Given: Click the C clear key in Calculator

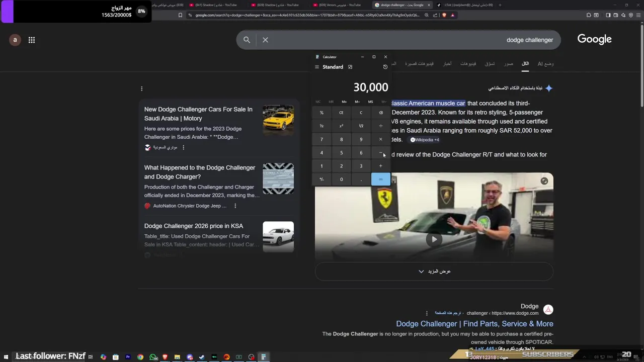Looking at the screenshot, I should tap(361, 113).
